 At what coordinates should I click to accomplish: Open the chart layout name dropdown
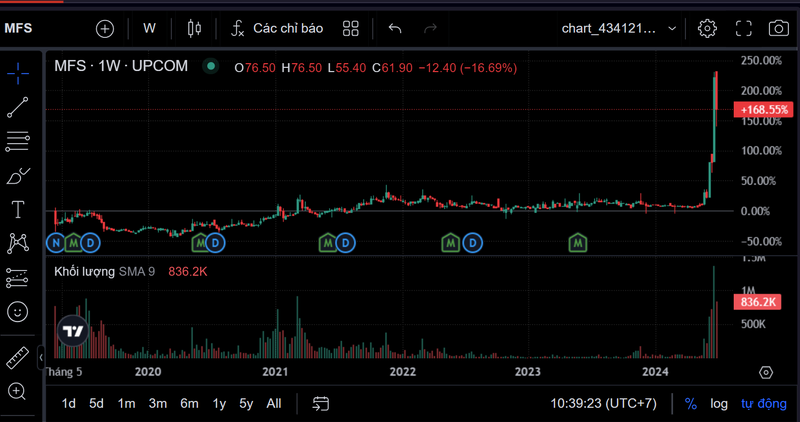(x=618, y=28)
